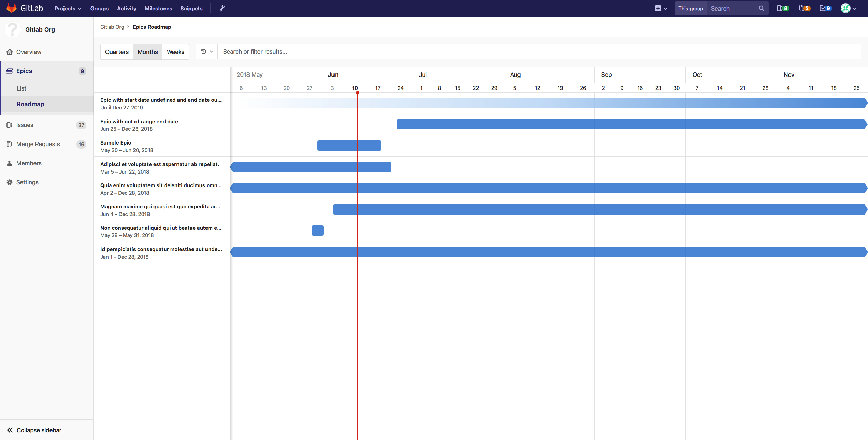
Task: Toggle search scope to This group
Action: coord(690,8)
